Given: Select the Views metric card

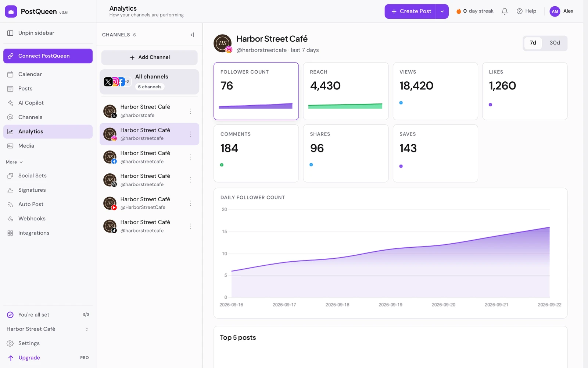Looking at the screenshot, I should coord(435,91).
